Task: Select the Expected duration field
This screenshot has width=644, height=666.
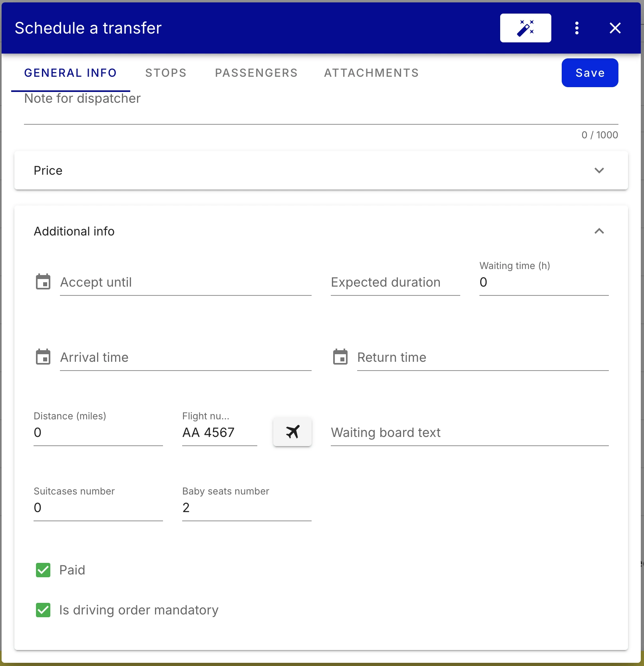Action: (x=395, y=282)
